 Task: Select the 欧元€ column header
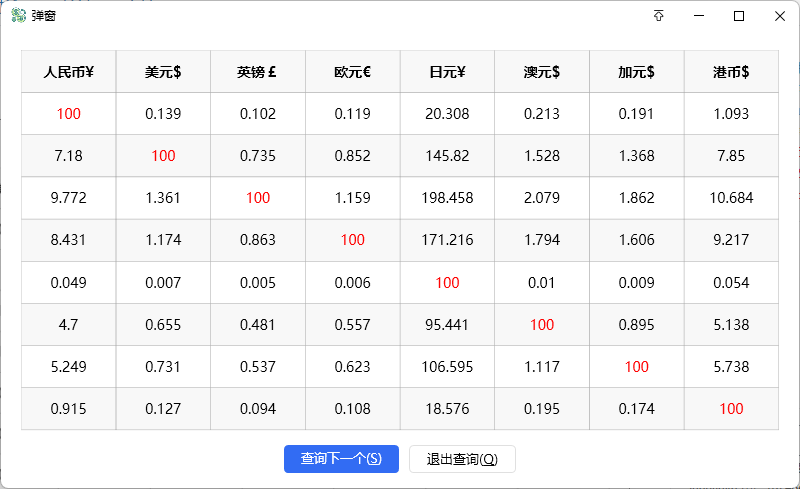click(353, 71)
